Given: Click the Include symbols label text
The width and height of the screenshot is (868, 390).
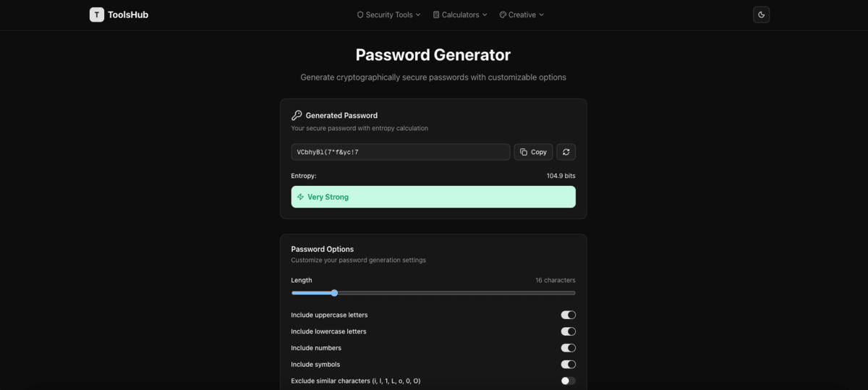Looking at the screenshot, I should [x=315, y=365].
